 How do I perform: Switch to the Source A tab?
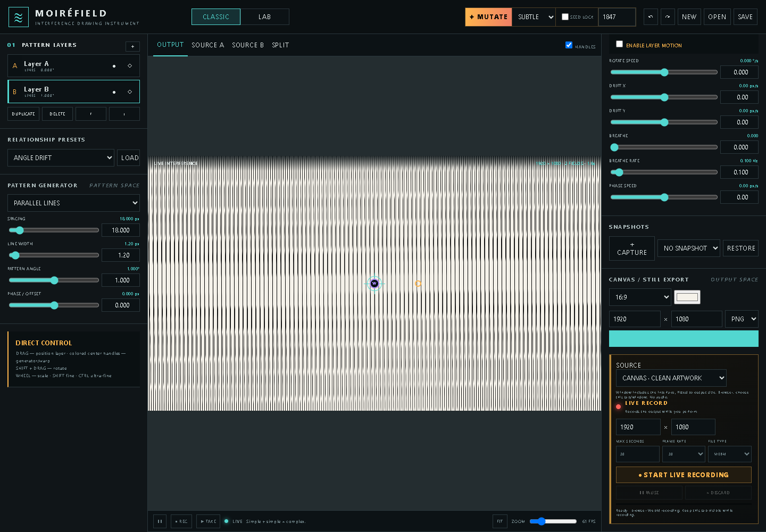tap(208, 45)
